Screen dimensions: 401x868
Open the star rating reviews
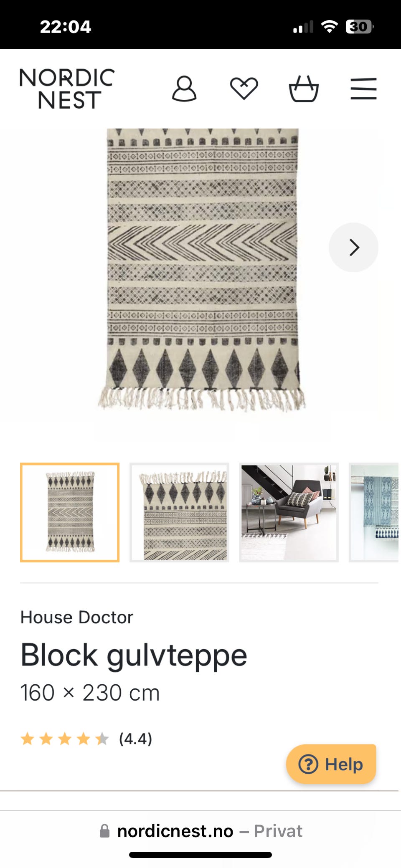pyautogui.click(x=65, y=739)
